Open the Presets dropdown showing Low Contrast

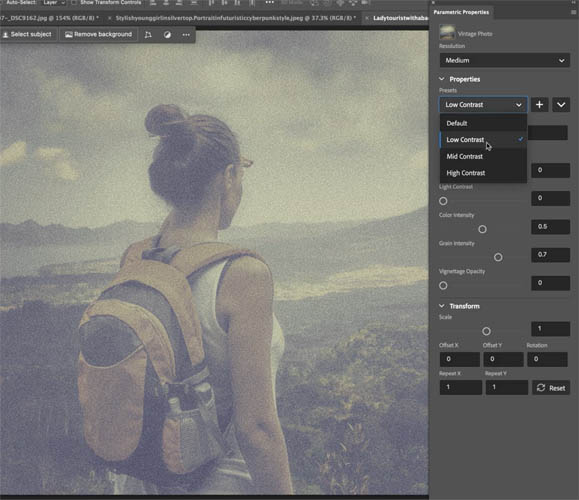483,105
